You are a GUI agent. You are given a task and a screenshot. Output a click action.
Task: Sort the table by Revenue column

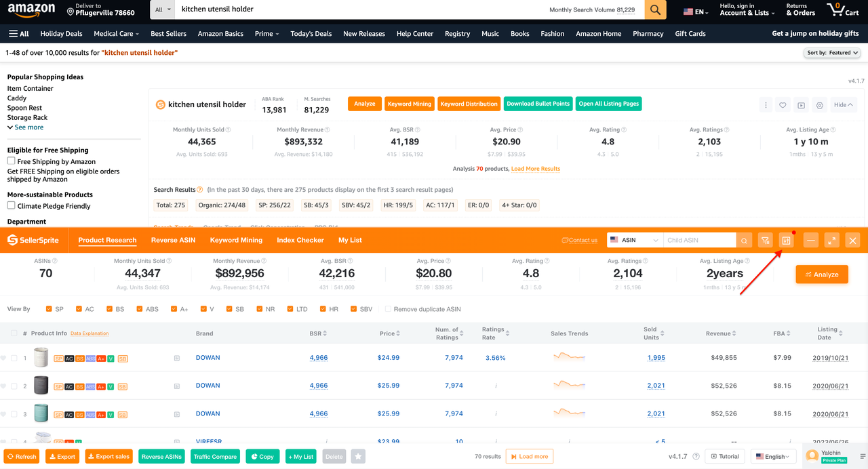pos(721,333)
